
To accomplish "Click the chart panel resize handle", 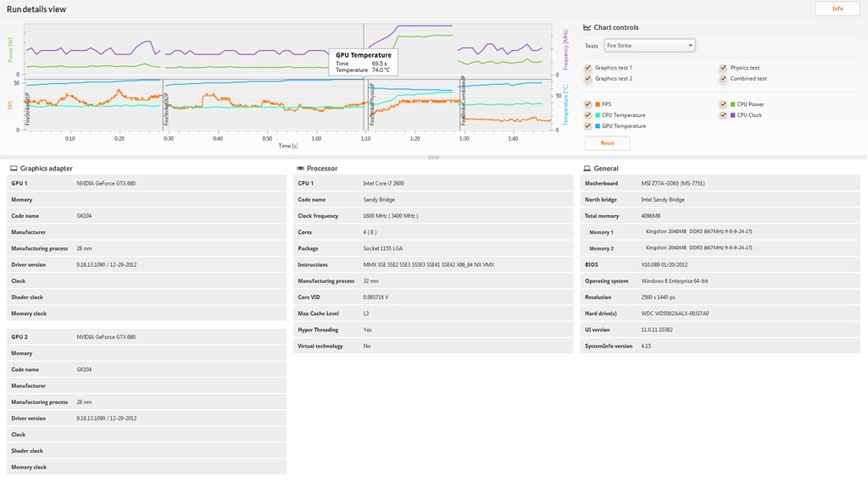I will 433,158.
